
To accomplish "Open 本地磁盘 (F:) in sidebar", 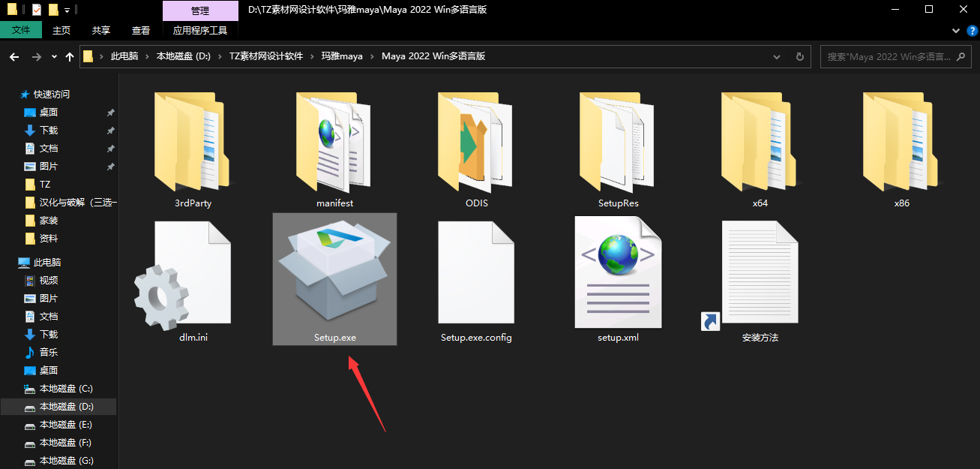I will (x=66, y=443).
